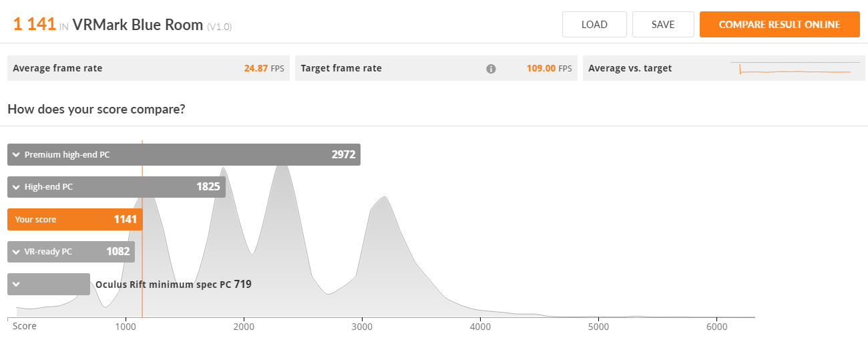Expand the Premium high-end PC chevron
The image size is (868, 348).
click(16, 155)
